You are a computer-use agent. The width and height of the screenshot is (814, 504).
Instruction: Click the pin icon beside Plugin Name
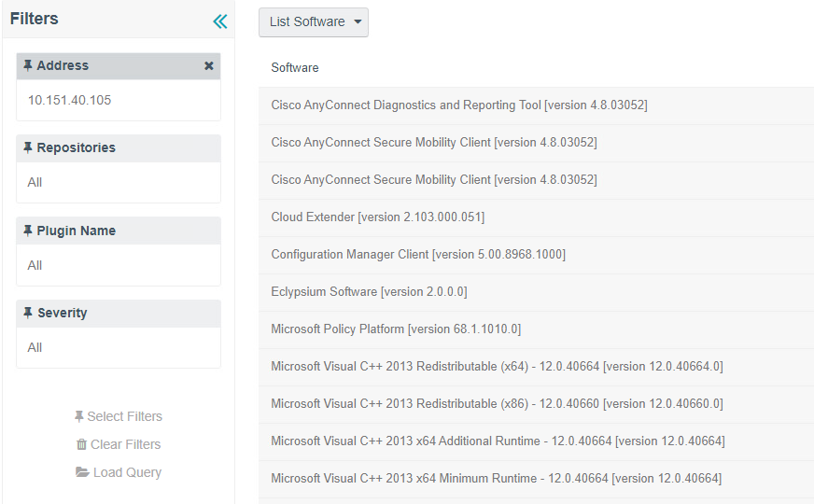(x=28, y=231)
